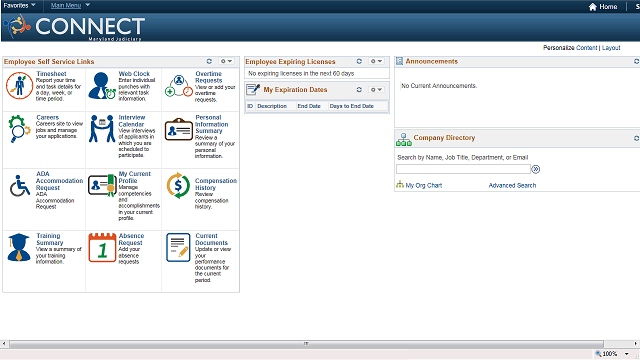The image size is (640, 360).
Task: Open the My Current Profile link
Action: pos(134,177)
